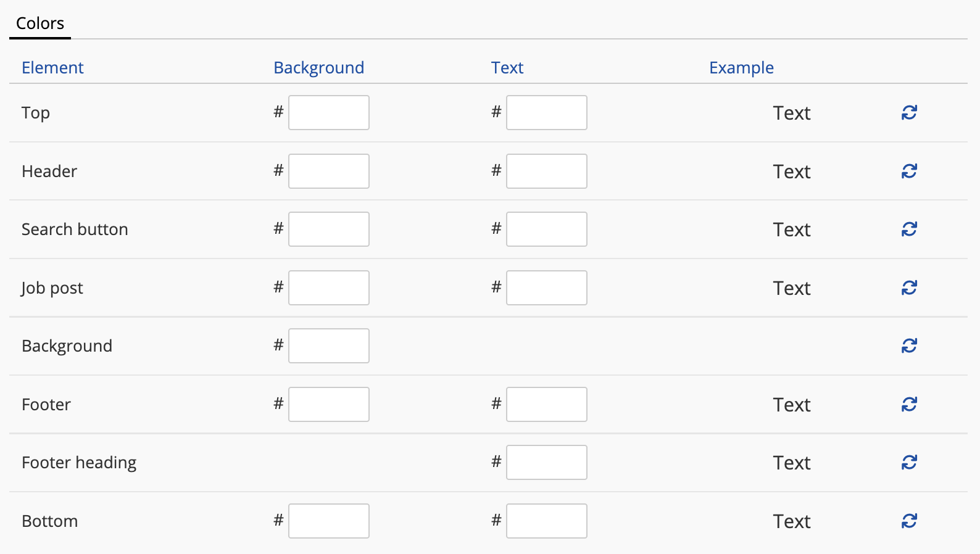Switch to the Colors tab
980x554 pixels.
40,23
